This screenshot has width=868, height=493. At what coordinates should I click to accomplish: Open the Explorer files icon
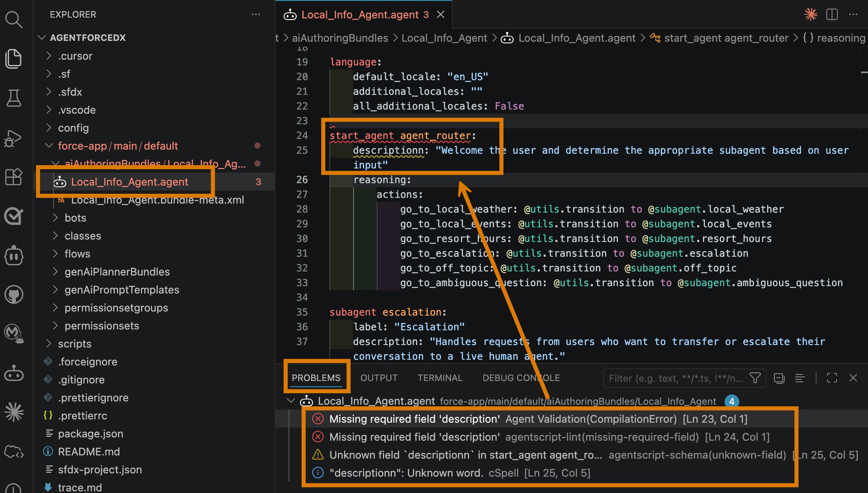(x=14, y=58)
